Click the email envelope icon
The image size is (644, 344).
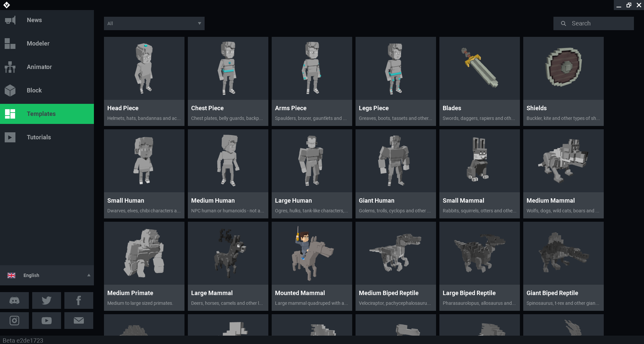(x=78, y=321)
